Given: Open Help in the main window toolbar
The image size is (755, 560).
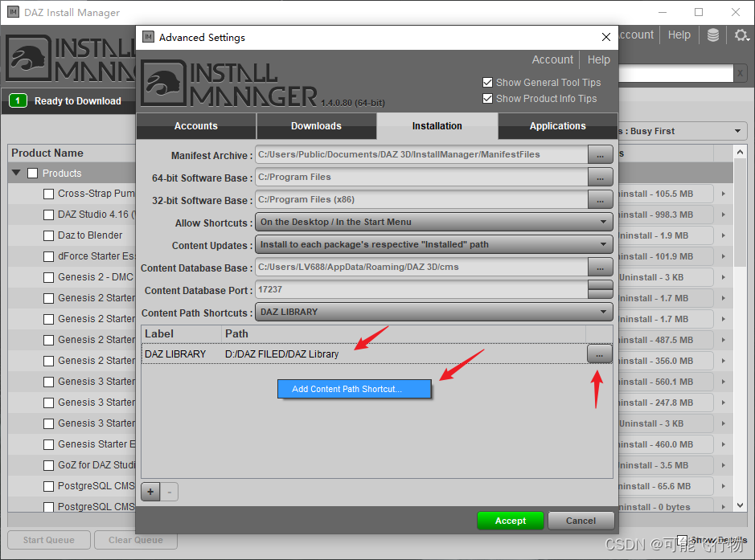Looking at the screenshot, I should pyautogui.click(x=679, y=35).
